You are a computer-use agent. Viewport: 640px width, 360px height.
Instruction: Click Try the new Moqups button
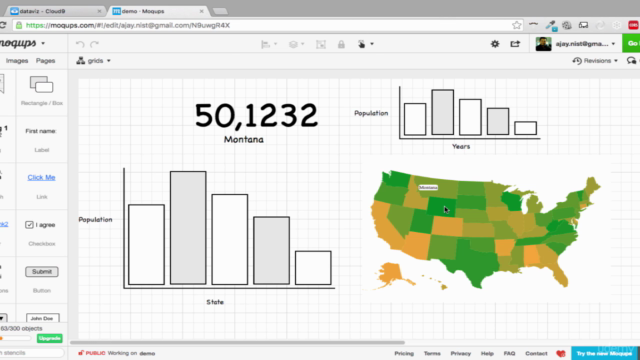(x=604, y=353)
